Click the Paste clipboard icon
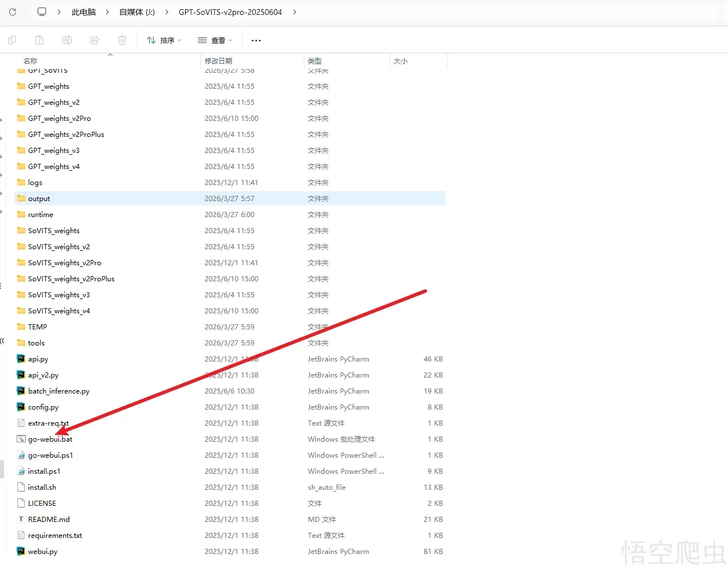 click(x=40, y=40)
